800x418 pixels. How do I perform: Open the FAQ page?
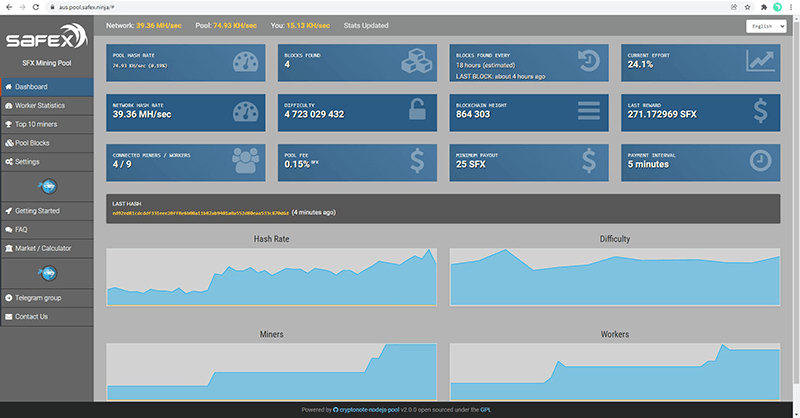(47, 230)
